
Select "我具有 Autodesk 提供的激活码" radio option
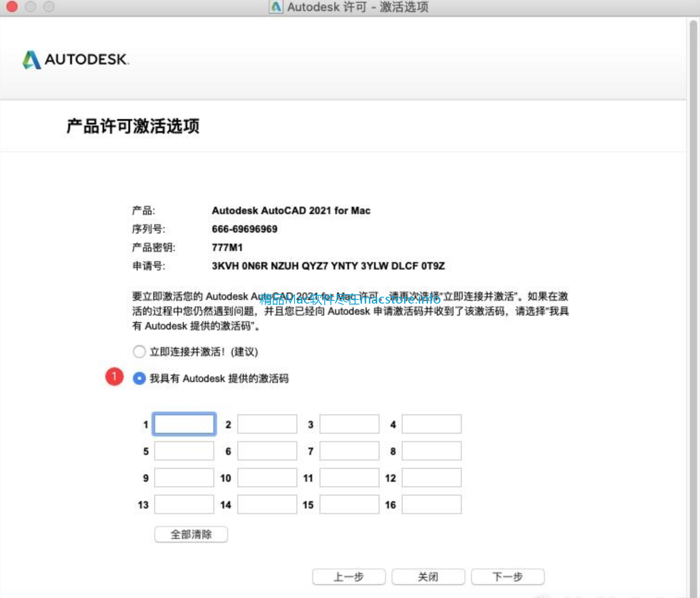139,378
